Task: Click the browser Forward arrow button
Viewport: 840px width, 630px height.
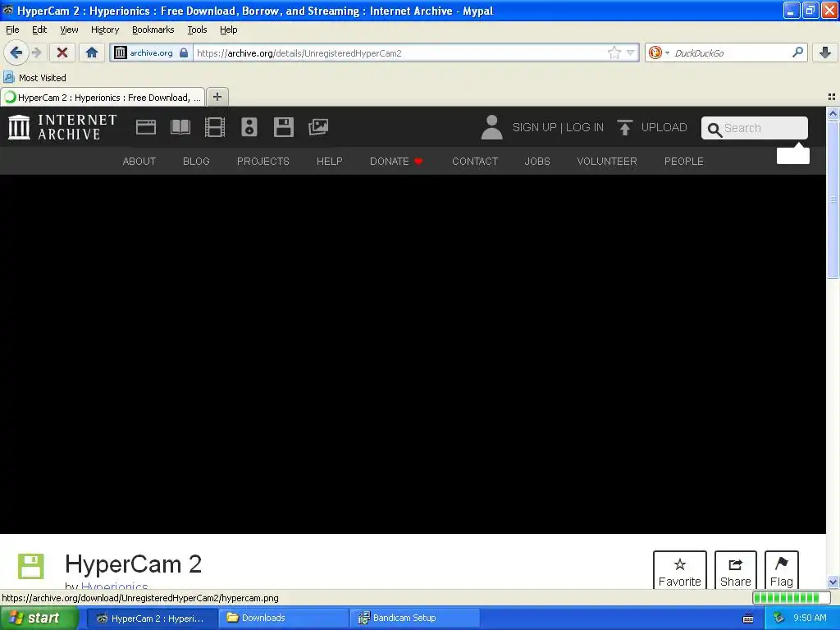Action: 36,52
